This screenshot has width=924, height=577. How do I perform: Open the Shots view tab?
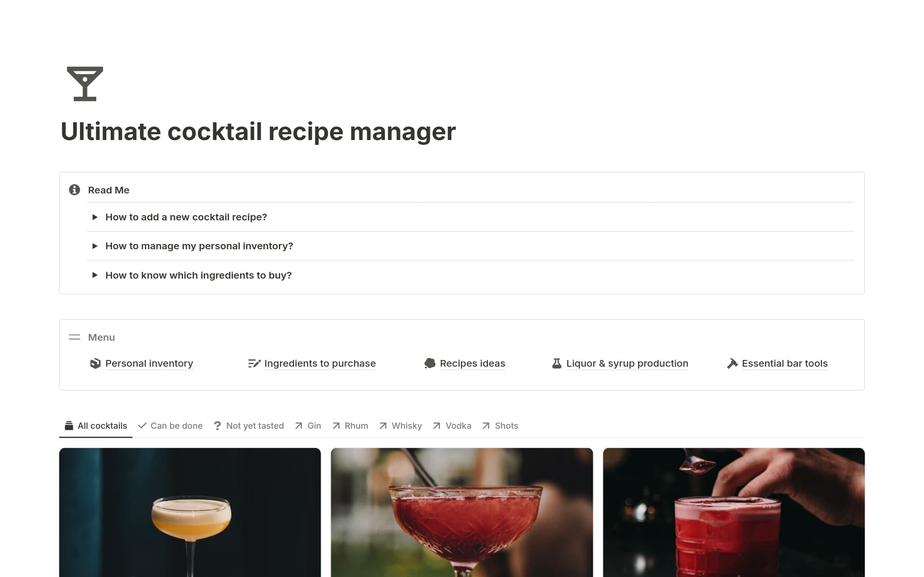(x=500, y=426)
